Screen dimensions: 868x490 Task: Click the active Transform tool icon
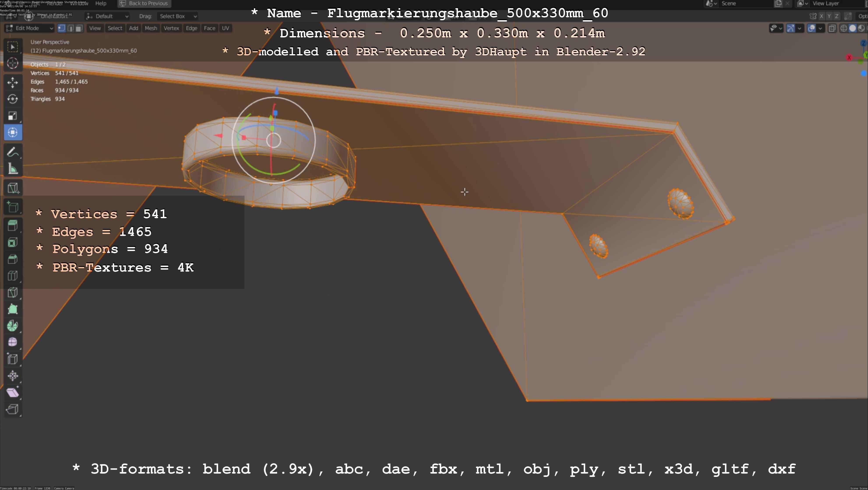[x=13, y=132]
